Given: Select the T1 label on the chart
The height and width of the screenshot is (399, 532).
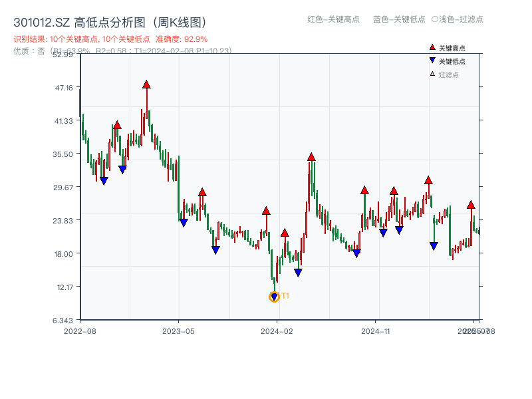Looking at the screenshot, I should click(284, 295).
